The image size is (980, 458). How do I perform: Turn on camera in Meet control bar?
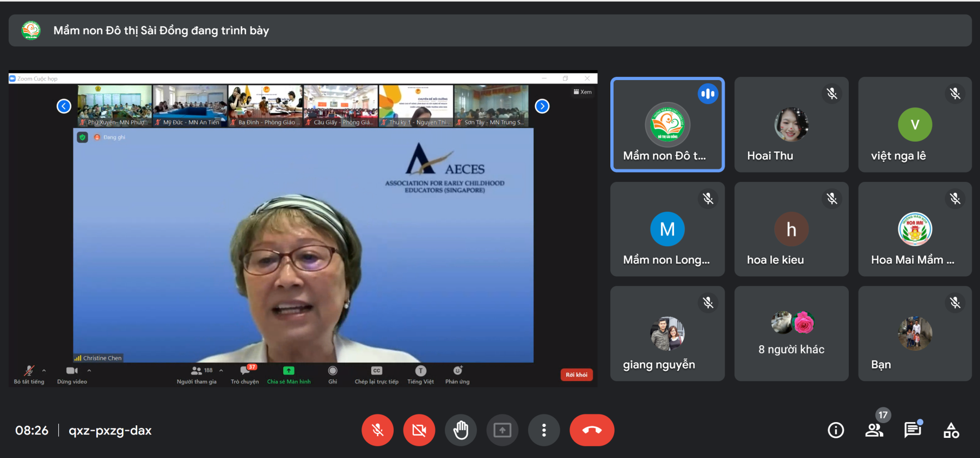(419, 430)
